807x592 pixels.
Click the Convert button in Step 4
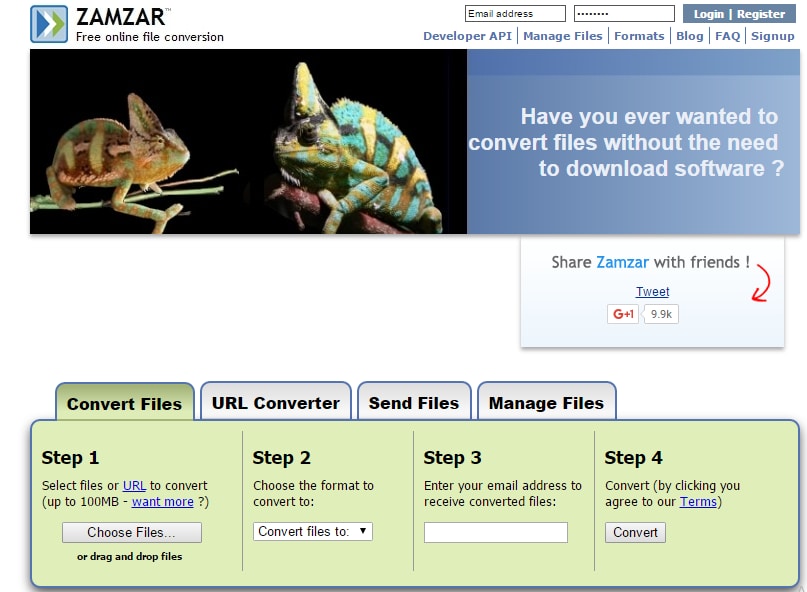635,532
